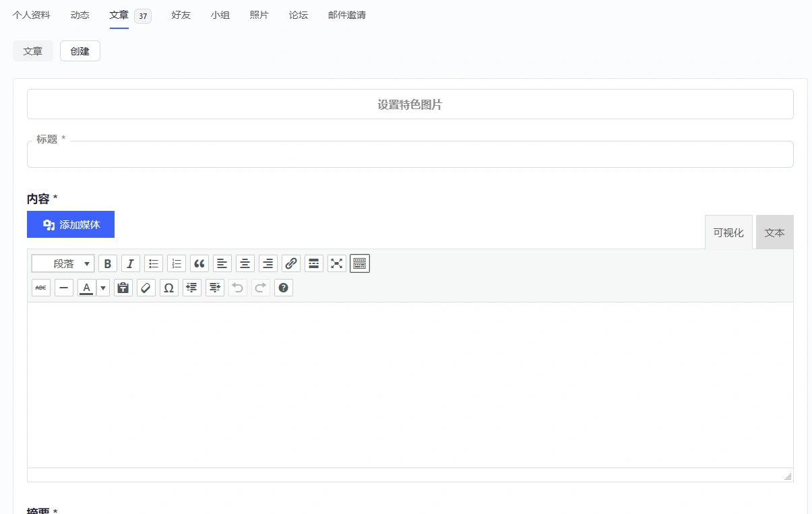Insert a horizontal line

pyautogui.click(x=63, y=288)
